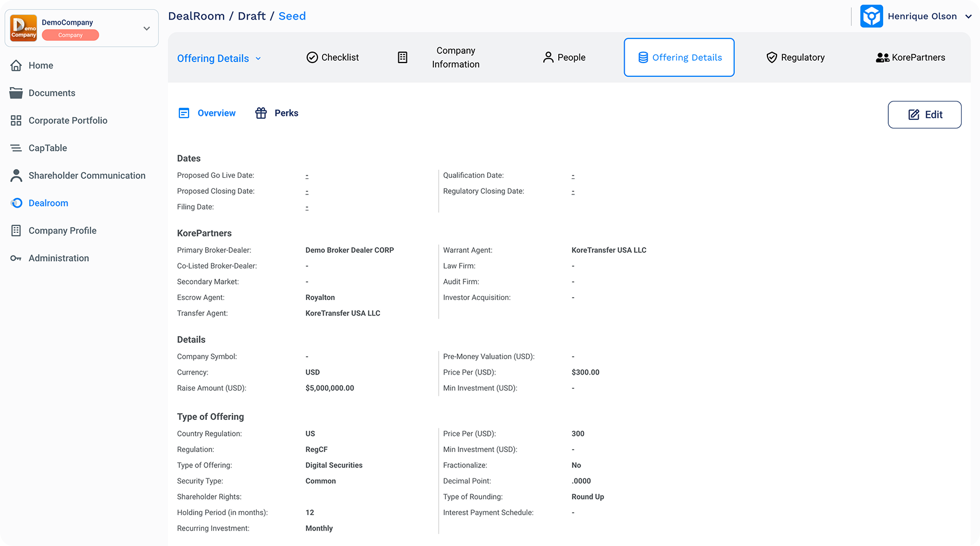Click the Round Up rounding value
This screenshot has width=980, height=546.
coord(587,497)
